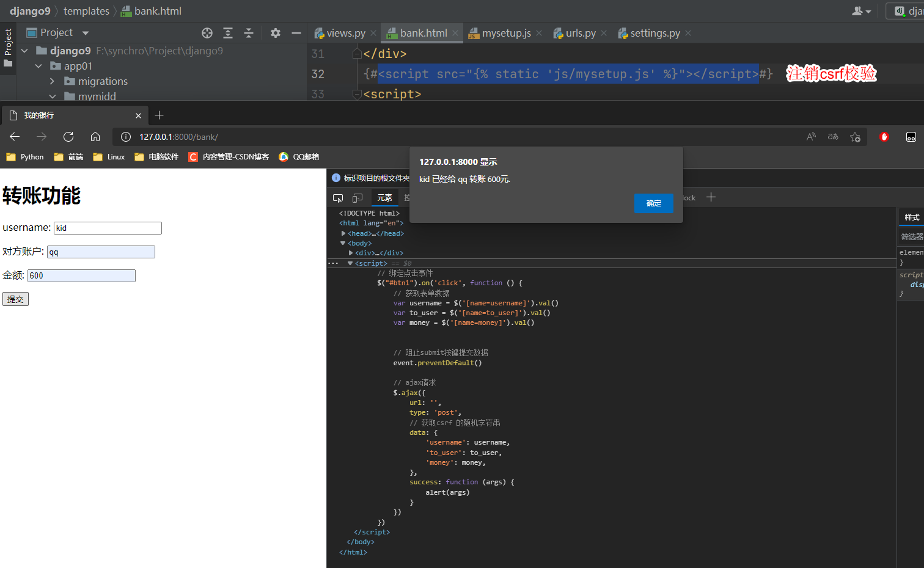
Task: Open the 前端 bookmarks folder
Action: tap(68, 157)
